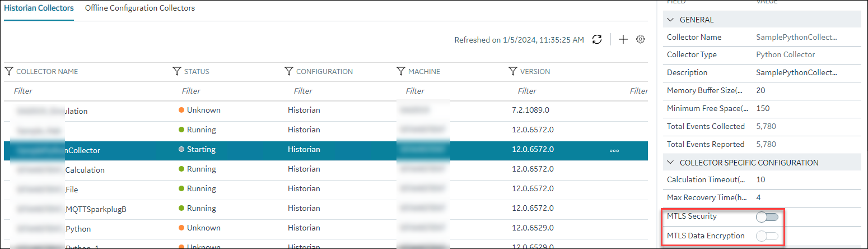Viewport: 868px width, 249px height.
Task: Click version 12.0.6529.0 in _Python row
Action: (x=533, y=228)
